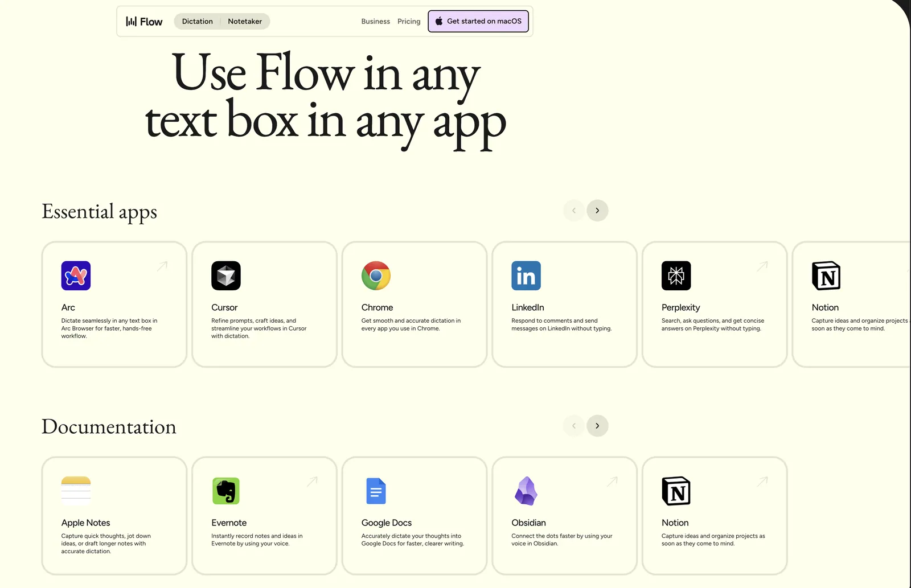Select the Cursor card title
911x588 pixels.
pyautogui.click(x=224, y=307)
